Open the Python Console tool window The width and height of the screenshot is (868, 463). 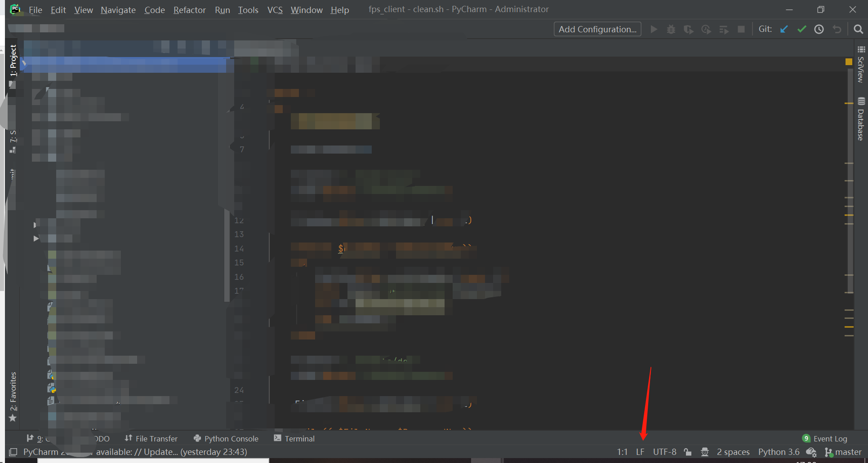coord(226,438)
